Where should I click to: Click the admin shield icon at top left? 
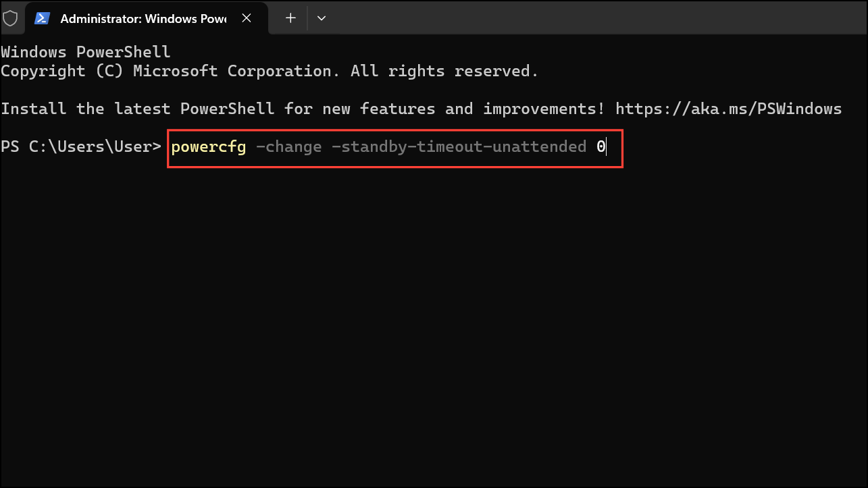(11, 18)
